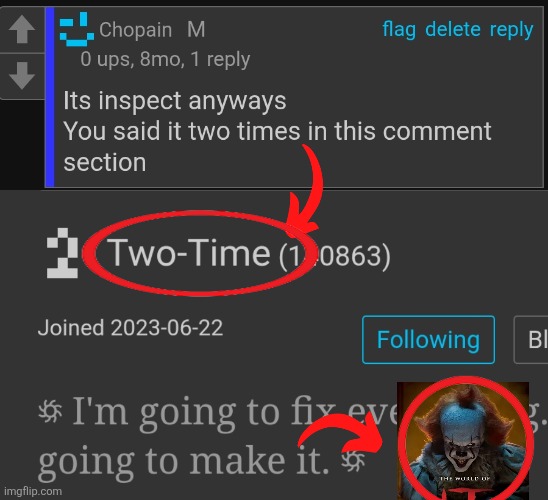Screen dimensions: 548x500
Task: Click red curved arrow pointing at Two-Time
Action: [x=305, y=189]
